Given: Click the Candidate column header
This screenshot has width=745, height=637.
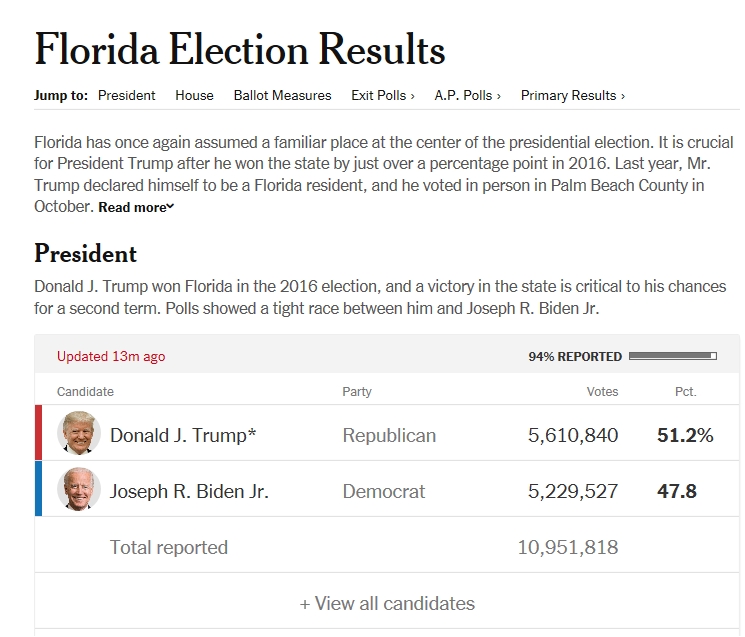Looking at the screenshot, I should click(85, 391).
